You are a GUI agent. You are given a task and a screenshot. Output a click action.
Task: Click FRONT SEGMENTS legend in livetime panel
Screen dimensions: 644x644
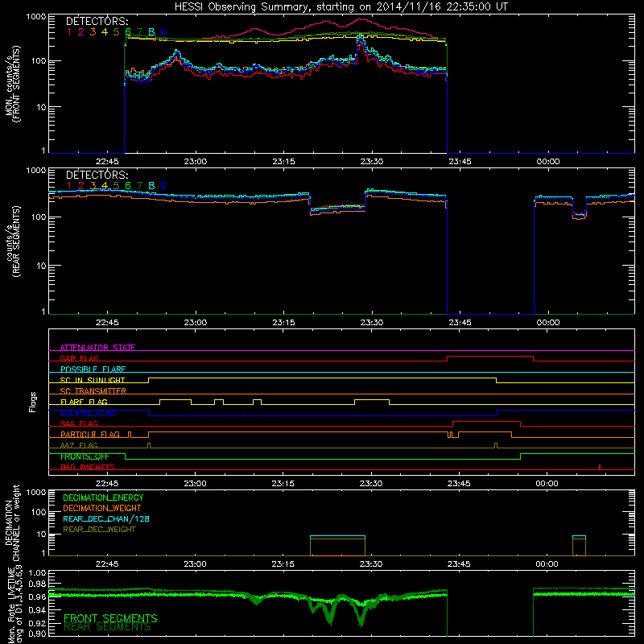pyautogui.click(x=110, y=618)
